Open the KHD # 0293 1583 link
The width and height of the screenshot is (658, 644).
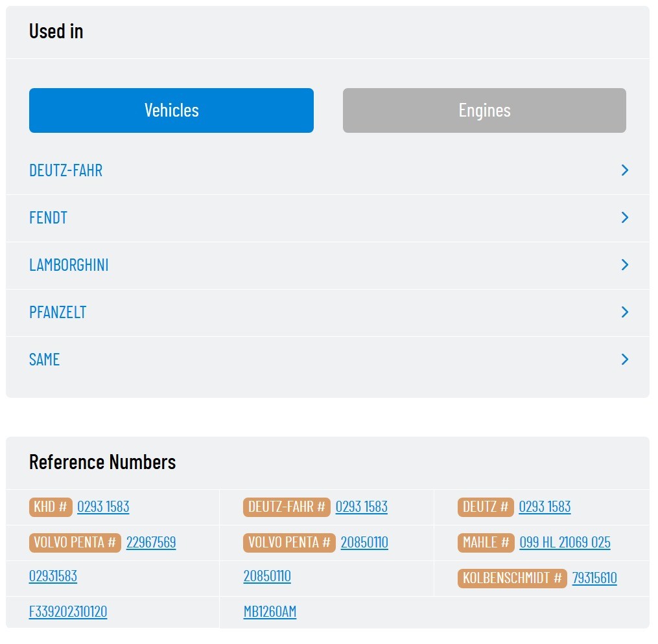(x=103, y=507)
